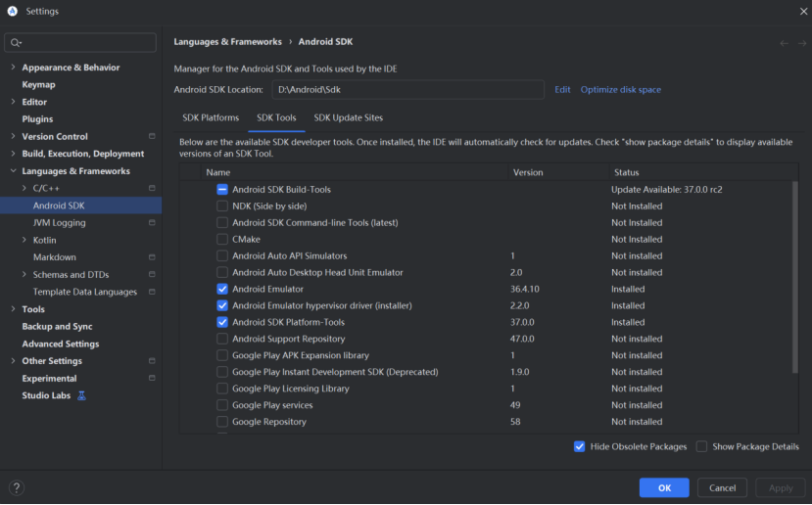The image size is (812, 505).
Task: Click the Name column header
Action: coord(355,172)
